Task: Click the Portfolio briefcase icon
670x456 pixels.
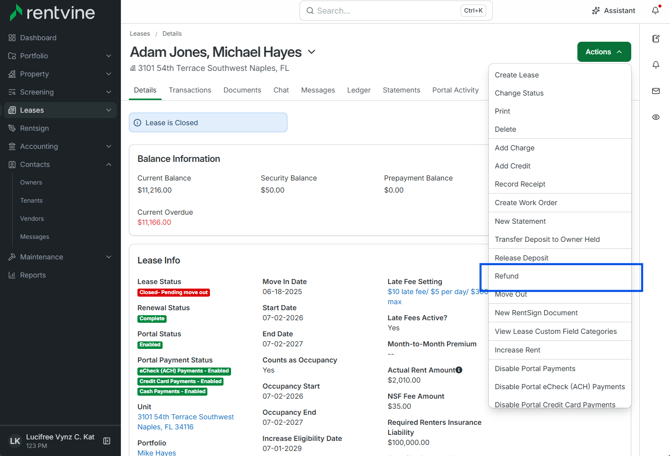Action: [x=12, y=56]
